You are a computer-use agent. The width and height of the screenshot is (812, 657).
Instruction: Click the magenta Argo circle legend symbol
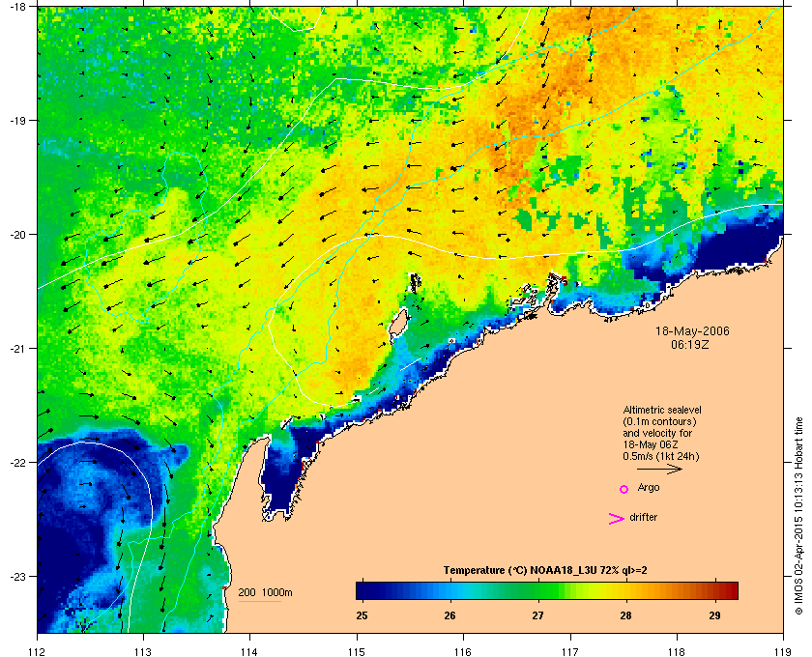[x=624, y=489]
